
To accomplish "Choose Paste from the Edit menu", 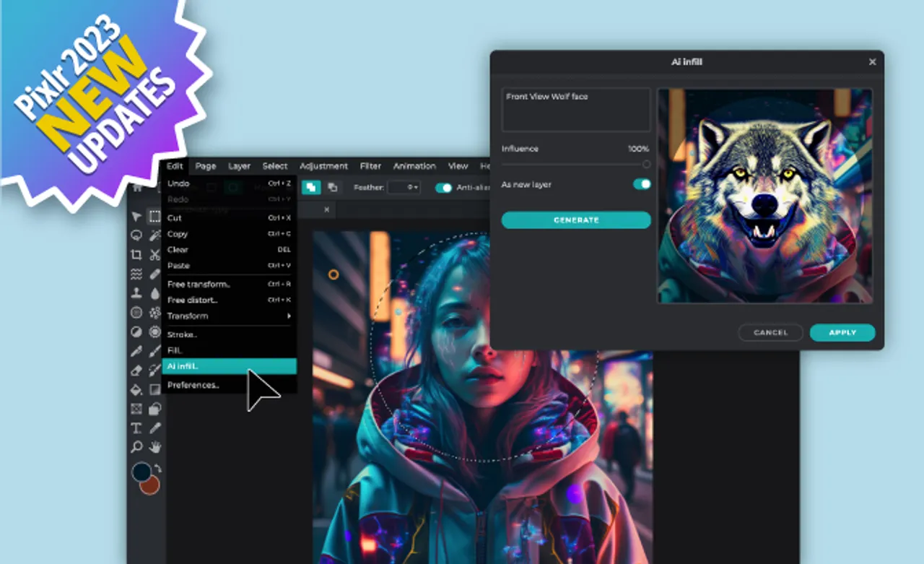I will [x=229, y=265].
